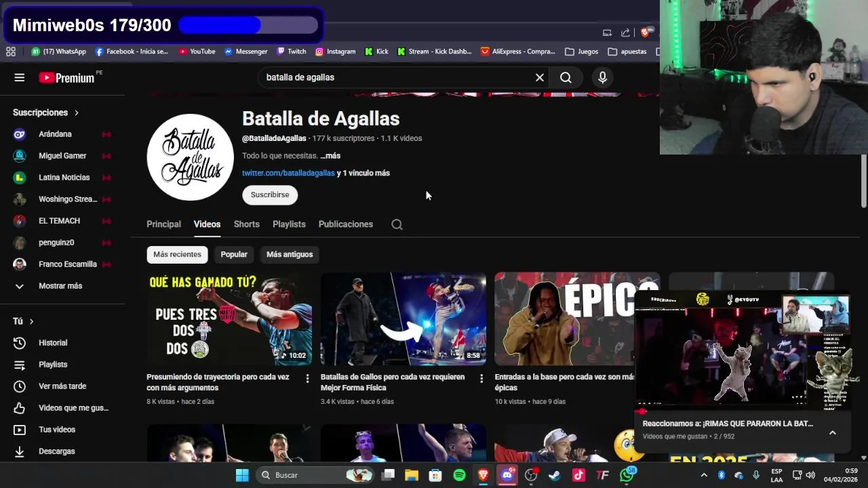The image size is (868, 488).
Task: Open the Juegos bookmarks folder
Action: tap(582, 52)
